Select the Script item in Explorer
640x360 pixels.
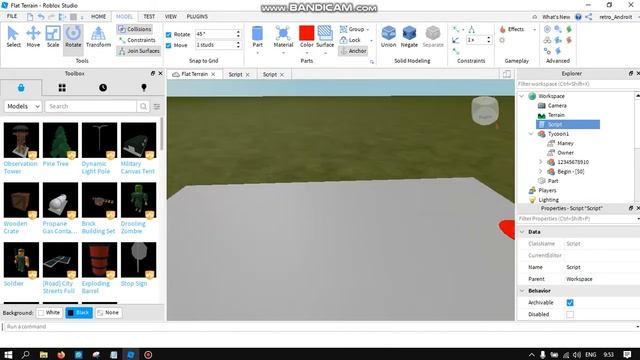pos(568,124)
